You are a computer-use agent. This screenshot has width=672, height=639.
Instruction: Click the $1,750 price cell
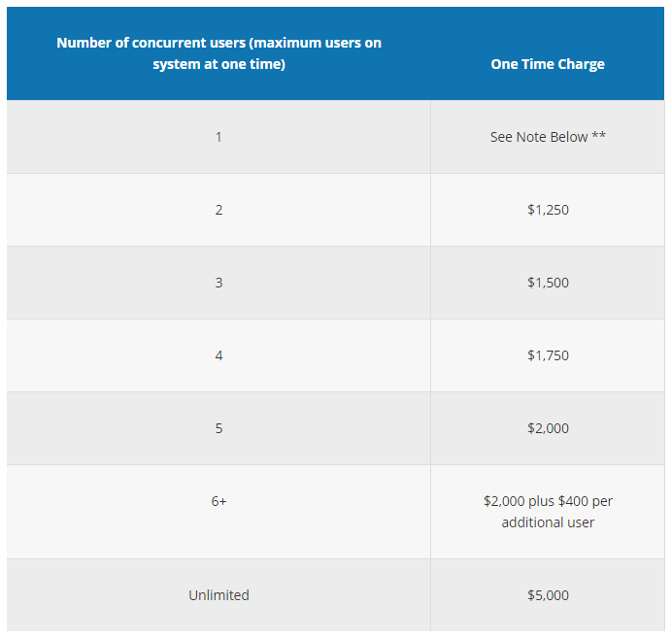click(548, 355)
